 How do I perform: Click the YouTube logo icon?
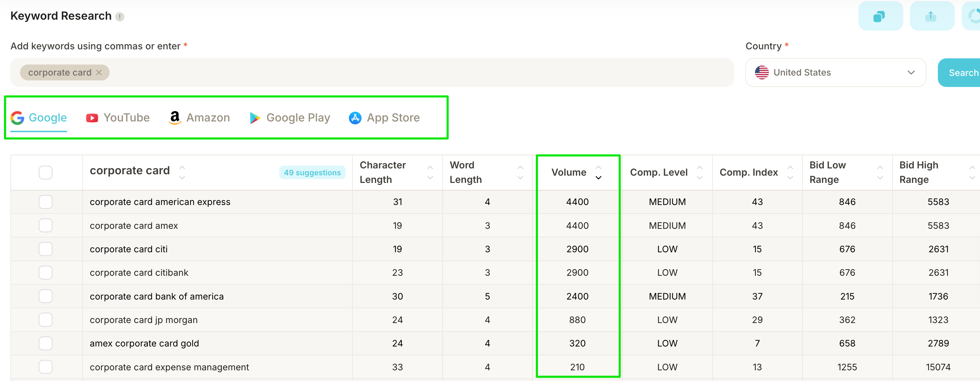coord(92,118)
